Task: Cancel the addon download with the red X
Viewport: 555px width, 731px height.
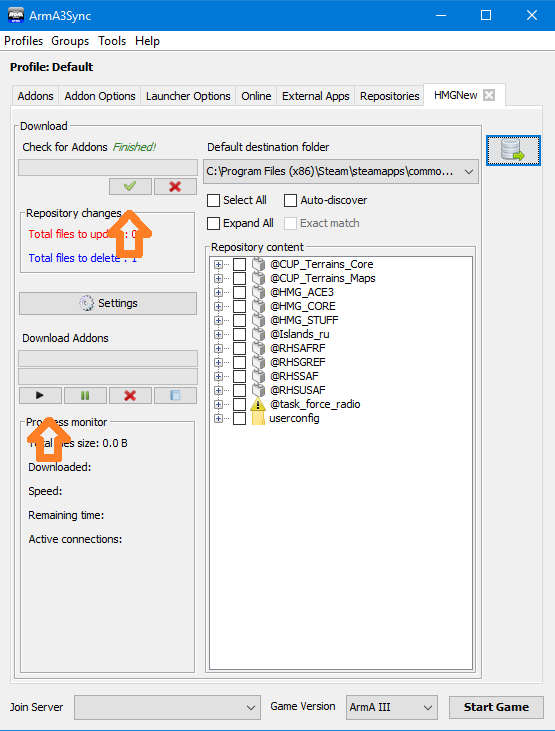Action: coord(130,395)
